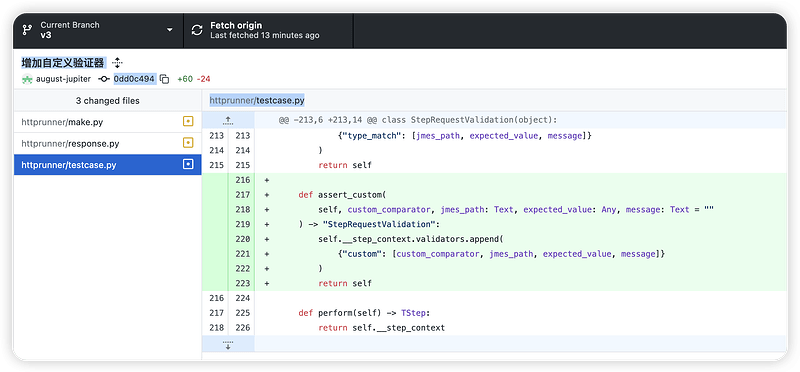Click the "custom" validator dictionary line
Image resolution: width=800 pixels, height=372 pixels.
coord(501,254)
